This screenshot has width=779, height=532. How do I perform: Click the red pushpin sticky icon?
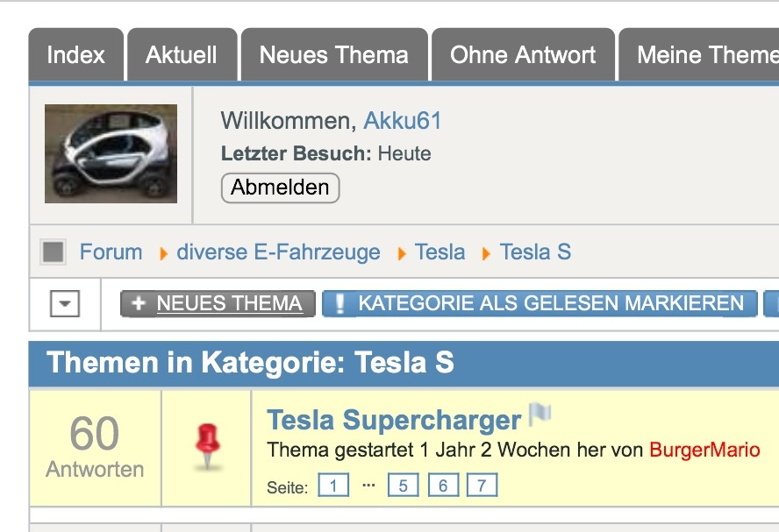coord(206,446)
